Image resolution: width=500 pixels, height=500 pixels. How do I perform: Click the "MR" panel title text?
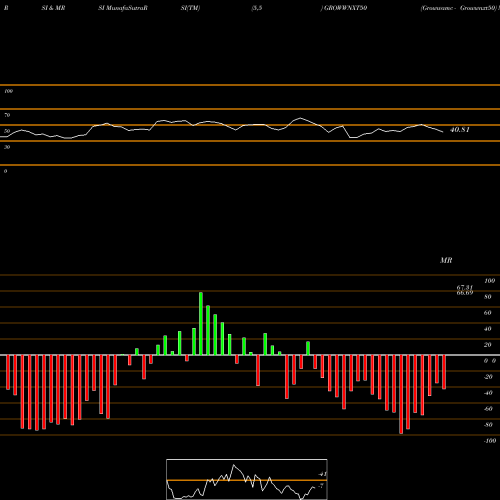[x=446, y=260]
